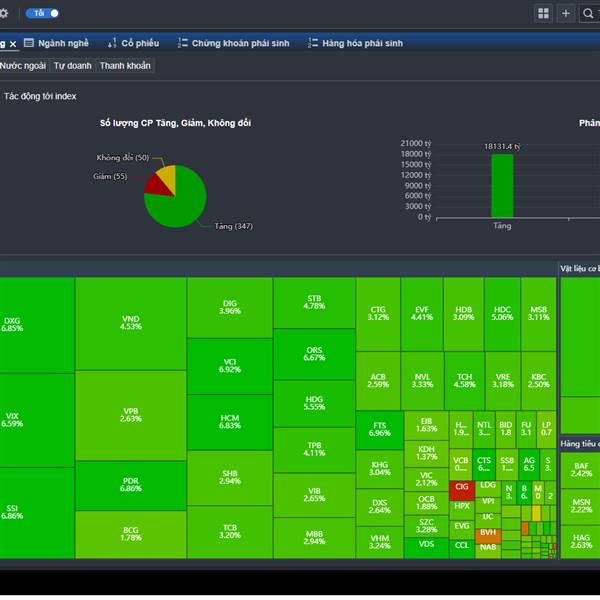600x600 pixels.
Task: Click the 'Tác động tới index' label
Action: 40,96
